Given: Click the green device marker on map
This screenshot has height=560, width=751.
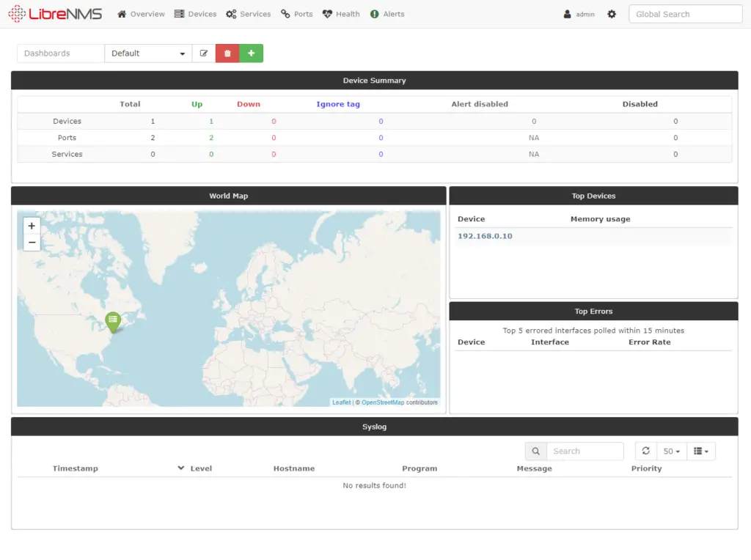Looking at the screenshot, I should 112,321.
